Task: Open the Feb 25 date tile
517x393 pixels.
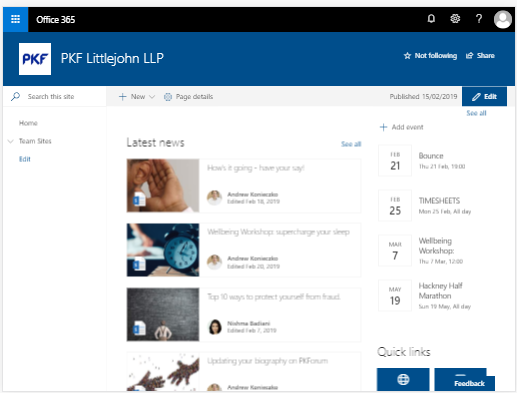Action: tap(395, 205)
